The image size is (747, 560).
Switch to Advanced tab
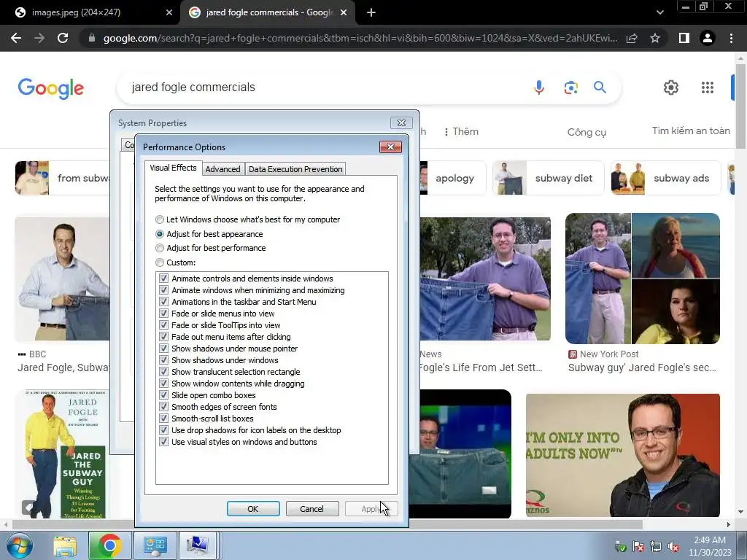pyautogui.click(x=222, y=169)
